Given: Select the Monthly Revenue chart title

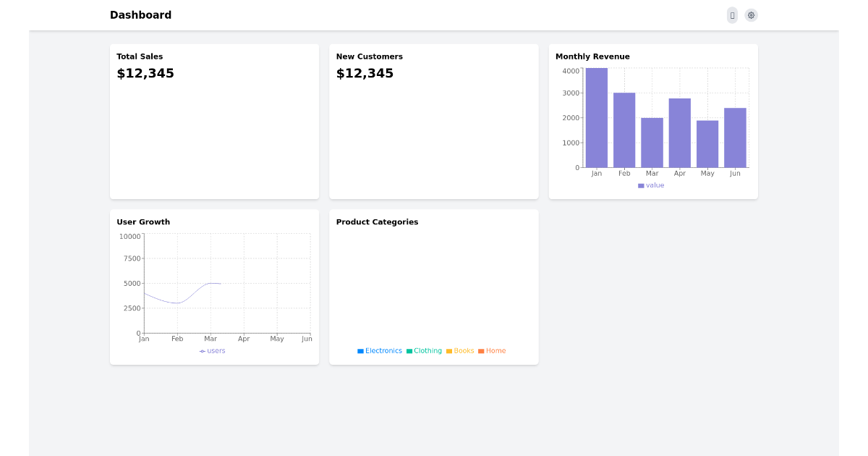Looking at the screenshot, I should [592, 56].
